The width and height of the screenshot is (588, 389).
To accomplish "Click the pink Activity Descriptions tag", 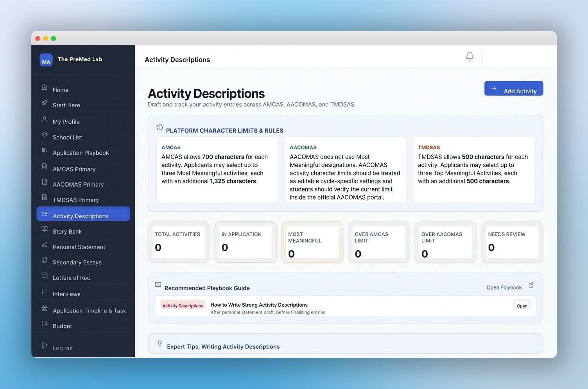I will point(183,305).
